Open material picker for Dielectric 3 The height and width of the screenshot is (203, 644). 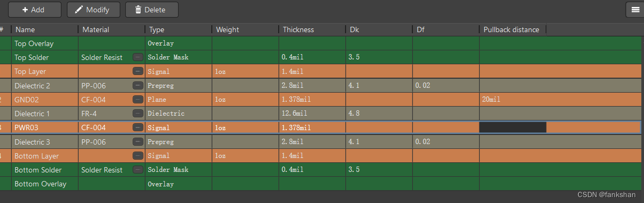click(138, 142)
